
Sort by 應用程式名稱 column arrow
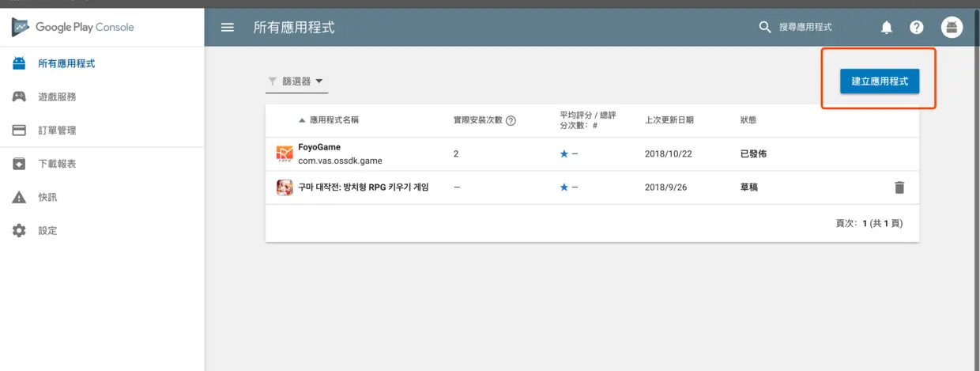302,120
